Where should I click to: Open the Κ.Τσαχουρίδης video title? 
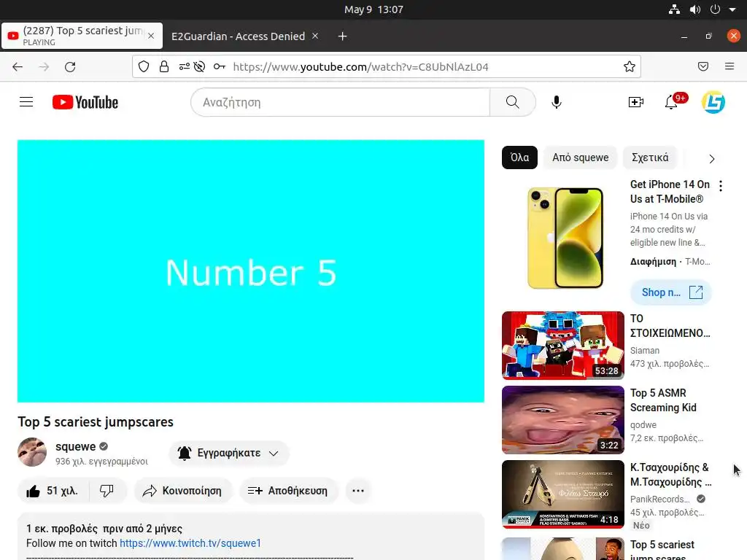[671, 475]
